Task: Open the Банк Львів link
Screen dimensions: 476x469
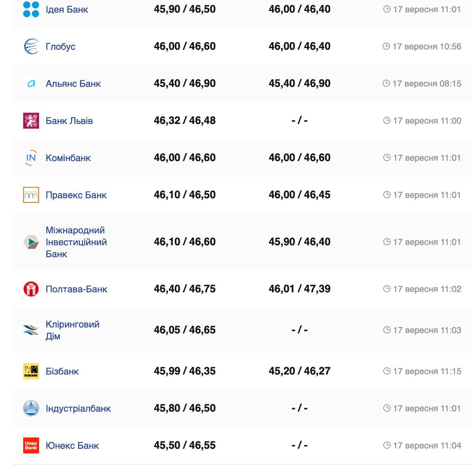Action: [x=69, y=121]
